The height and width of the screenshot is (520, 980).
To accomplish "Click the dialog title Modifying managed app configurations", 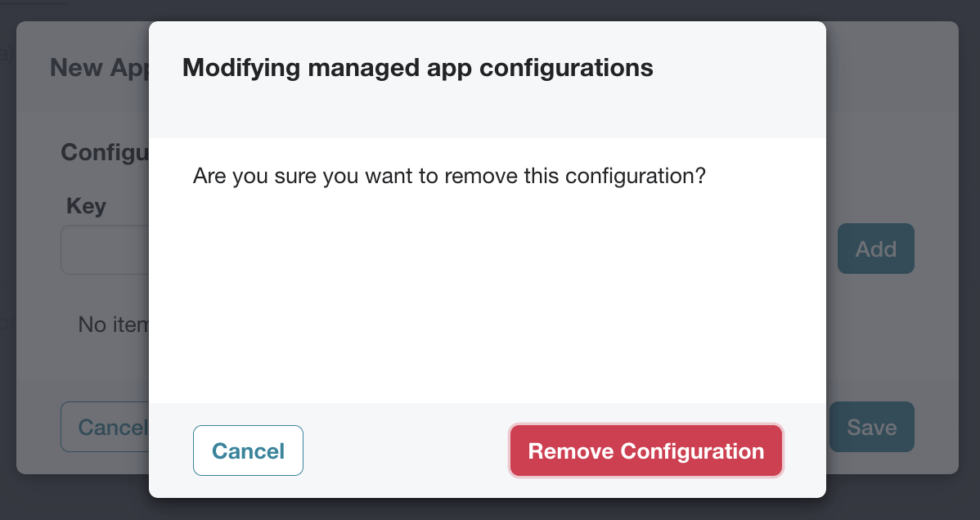I will pyautogui.click(x=417, y=68).
